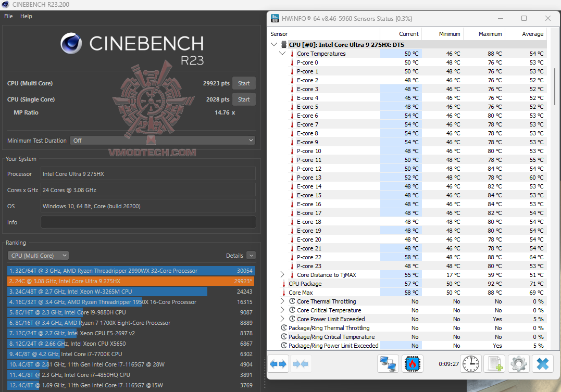Select ranking row Ryzen Threadripper 2990WX

coord(131,271)
